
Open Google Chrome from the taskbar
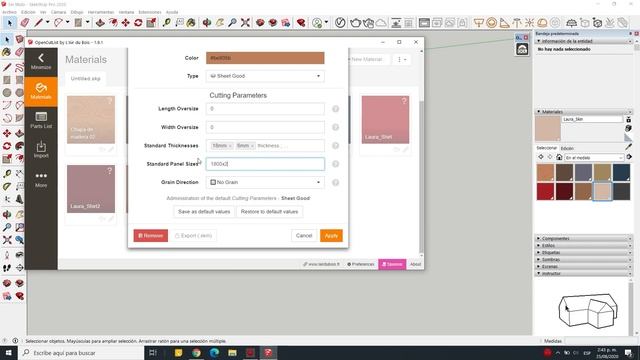(x=196, y=353)
